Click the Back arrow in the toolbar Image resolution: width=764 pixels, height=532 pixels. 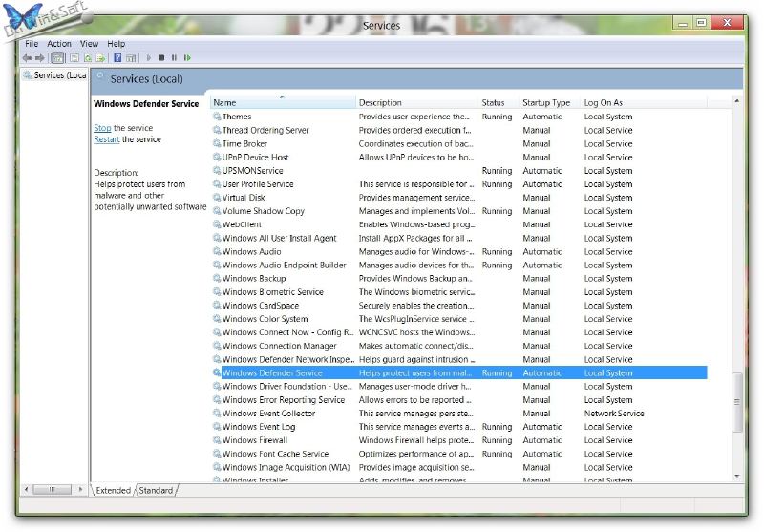coord(27,58)
